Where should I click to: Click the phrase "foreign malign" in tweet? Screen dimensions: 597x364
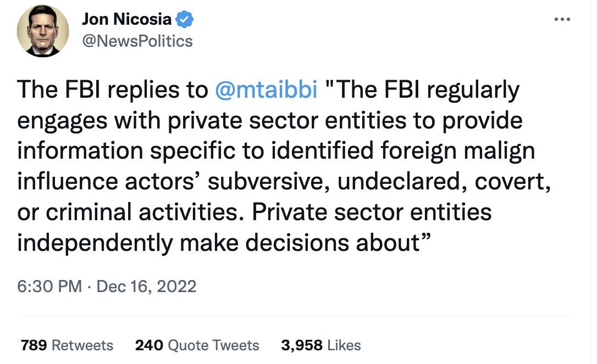458,150
